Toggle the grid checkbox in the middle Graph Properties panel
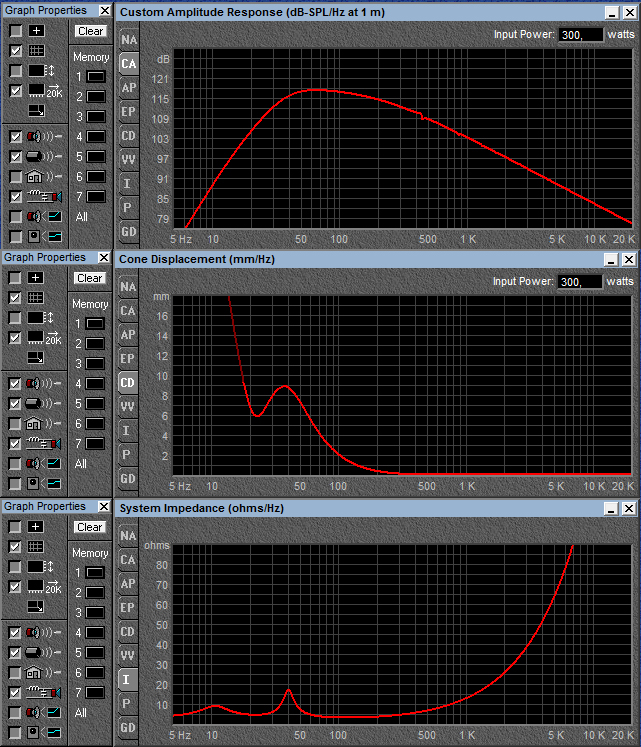The height and width of the screenshot is (747, 641). point(15,298)
